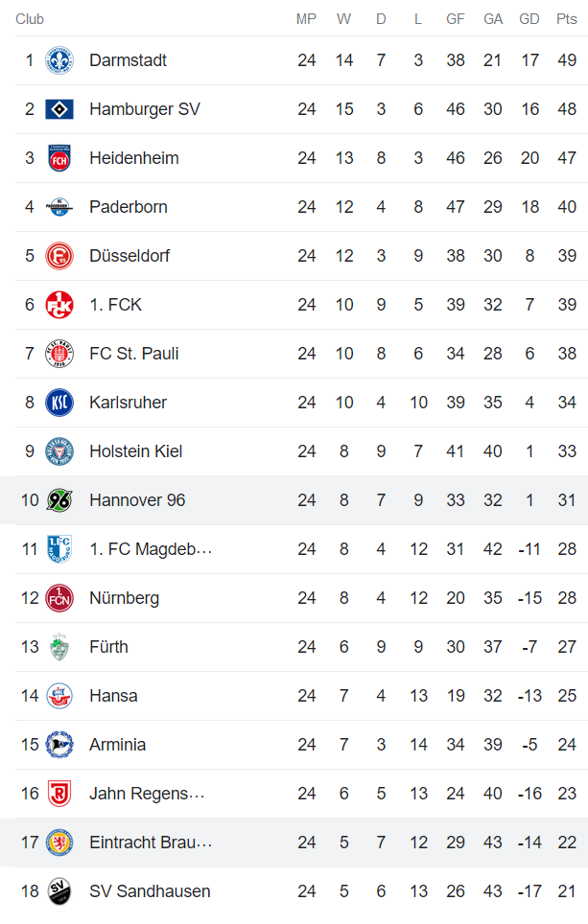Click the Heidenheim FCH crest

coord(59,158)
